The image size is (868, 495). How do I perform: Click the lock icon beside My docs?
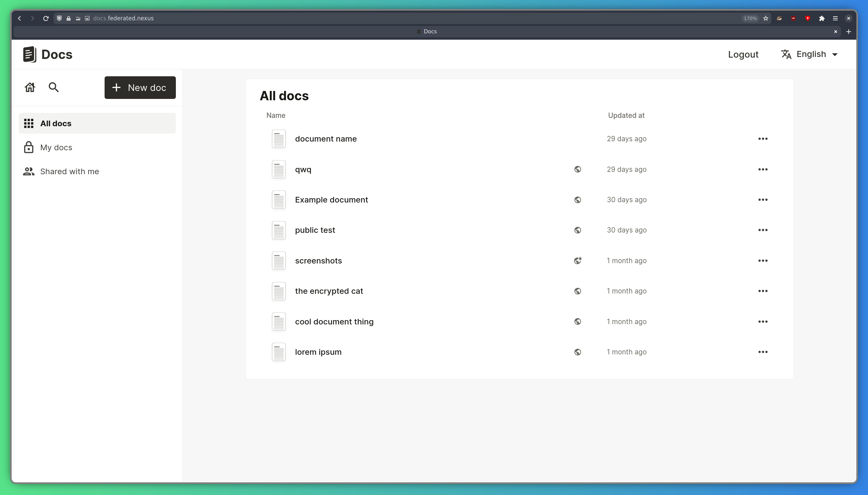pyautogui.click(x=29, y=147)
